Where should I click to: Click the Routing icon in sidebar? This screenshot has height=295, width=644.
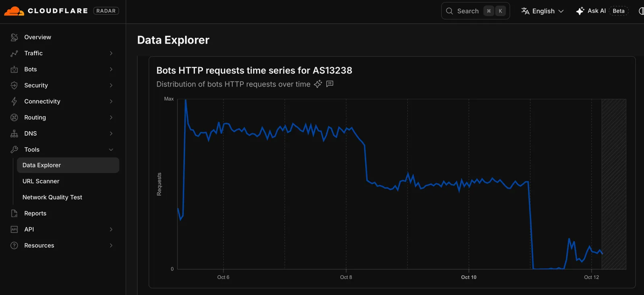(14, 117)
